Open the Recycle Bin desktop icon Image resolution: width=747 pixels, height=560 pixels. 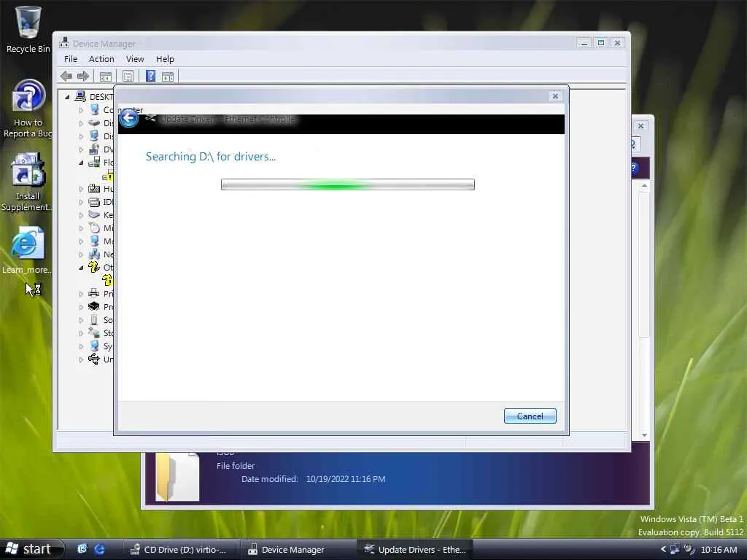[x=28, y=23]
